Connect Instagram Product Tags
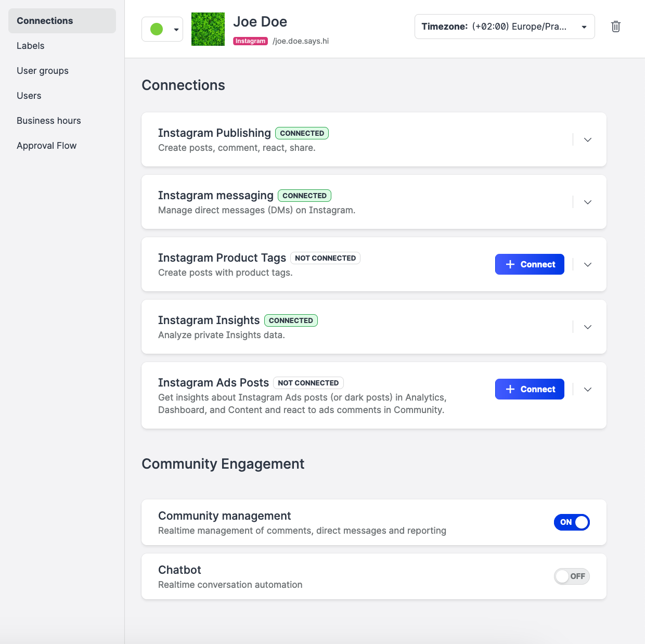Viewport: 645px width, 644px height. click(529, 264)
